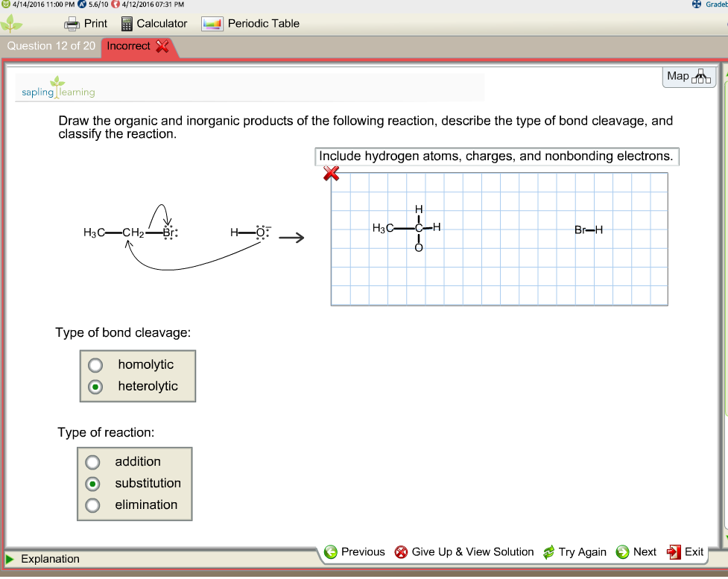Click the Map icon
This screenshot has width=728, height=579.
(x=688, y=76)
